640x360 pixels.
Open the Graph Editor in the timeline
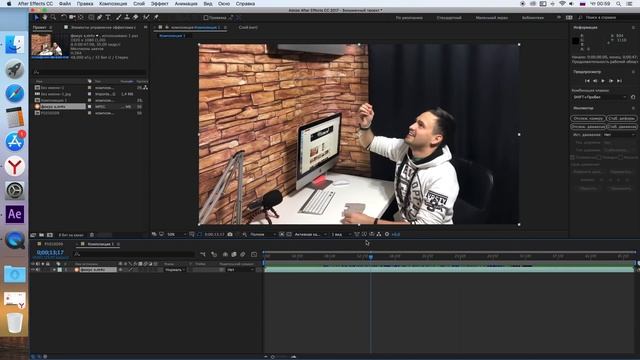point(254,254)
